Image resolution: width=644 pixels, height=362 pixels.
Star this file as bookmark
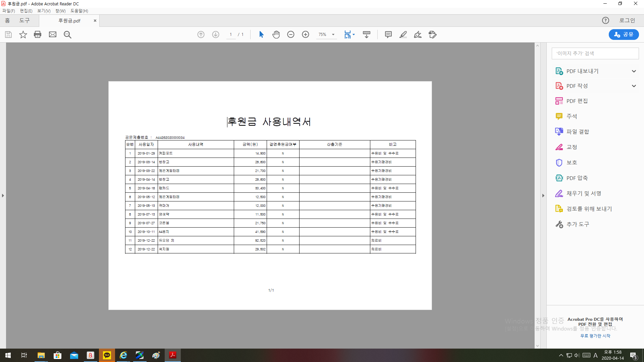(x=23, y=35)
